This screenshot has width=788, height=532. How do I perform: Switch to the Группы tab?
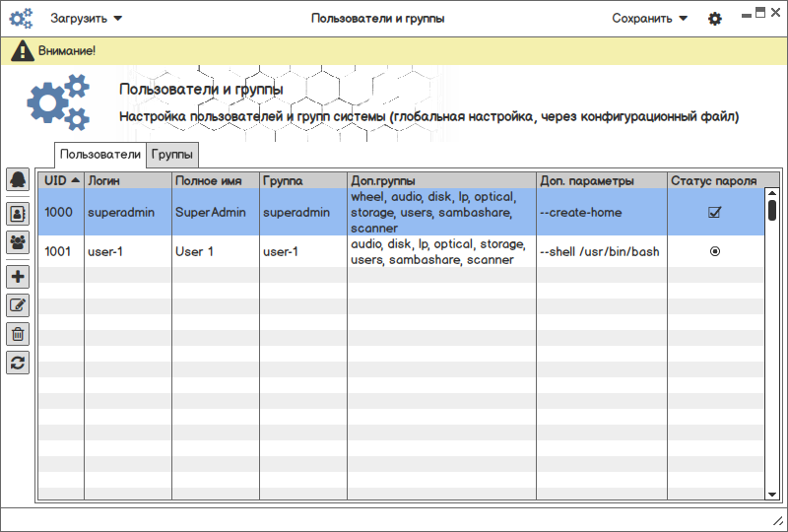(173, 155)
